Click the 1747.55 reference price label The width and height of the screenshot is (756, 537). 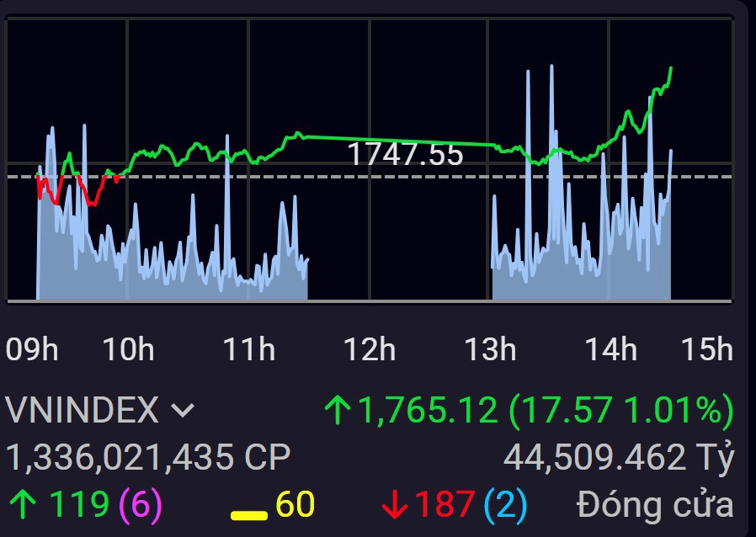[405, 155]
